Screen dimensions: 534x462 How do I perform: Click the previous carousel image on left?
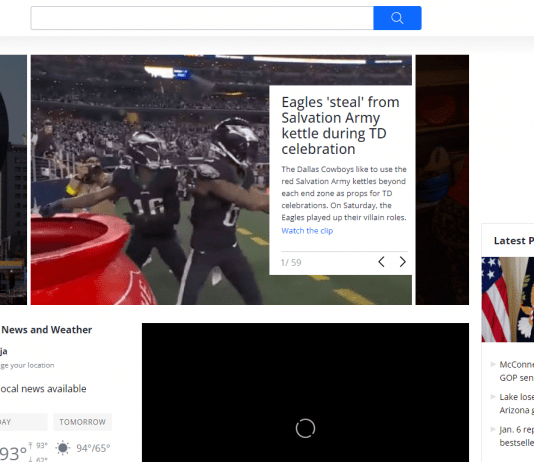tap(13, 179)
